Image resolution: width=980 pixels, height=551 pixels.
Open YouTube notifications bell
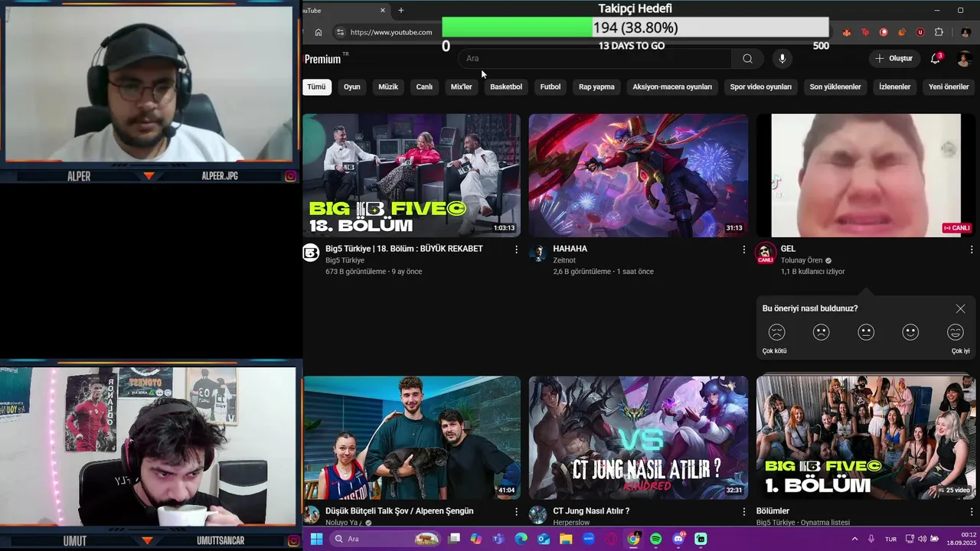point(936,59)
